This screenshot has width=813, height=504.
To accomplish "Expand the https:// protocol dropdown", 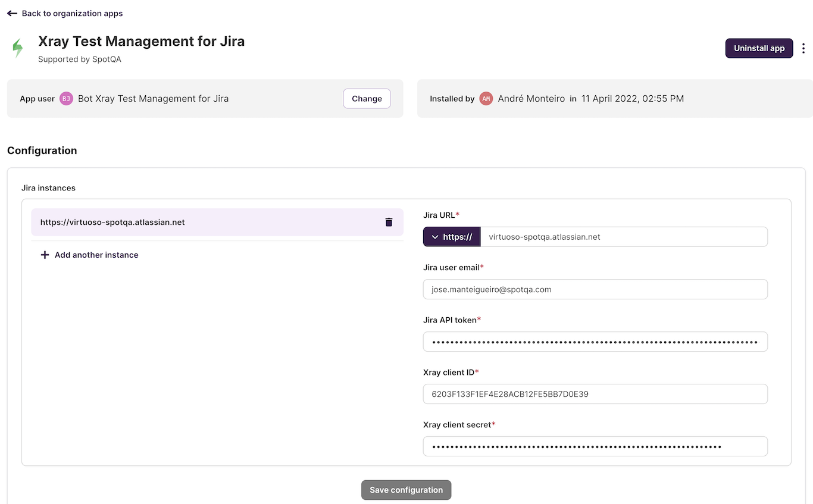I will [x=451, y=237].
